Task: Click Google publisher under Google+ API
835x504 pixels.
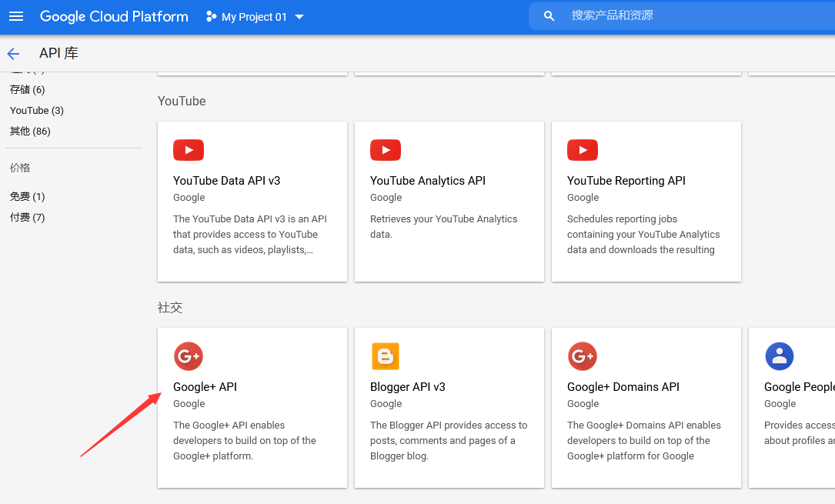Action: (x=189, y=403)
